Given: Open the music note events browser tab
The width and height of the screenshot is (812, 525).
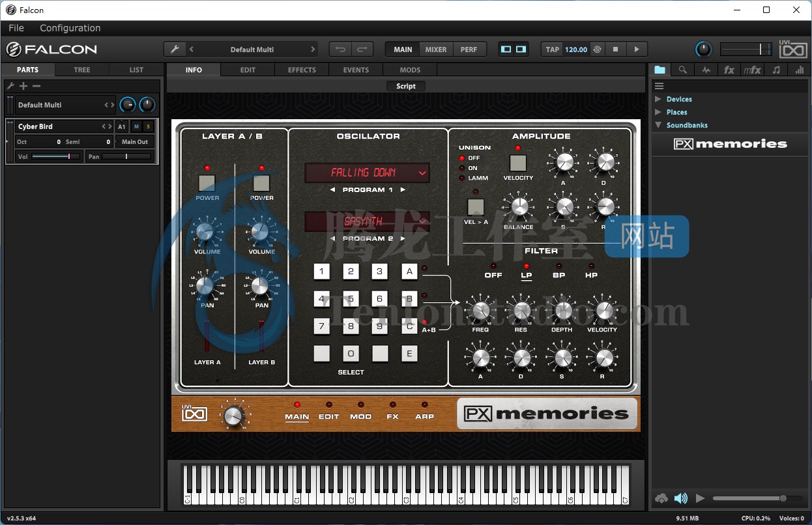Looking at the screenshot, I should click(x=776, y=70).
